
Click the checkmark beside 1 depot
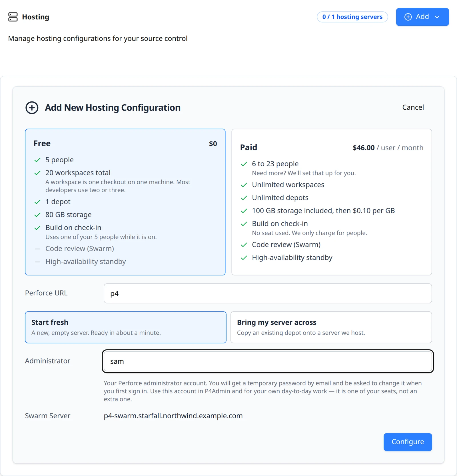click(37, 202)
